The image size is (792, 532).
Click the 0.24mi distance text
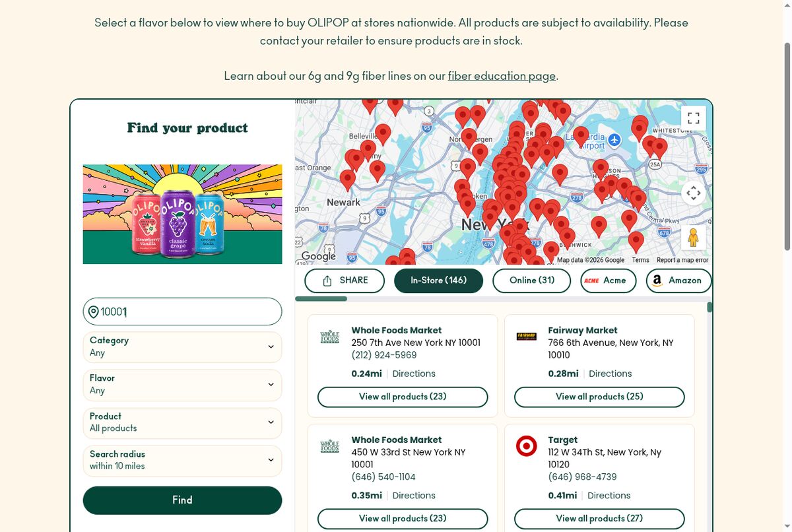[x=366, y=374]
